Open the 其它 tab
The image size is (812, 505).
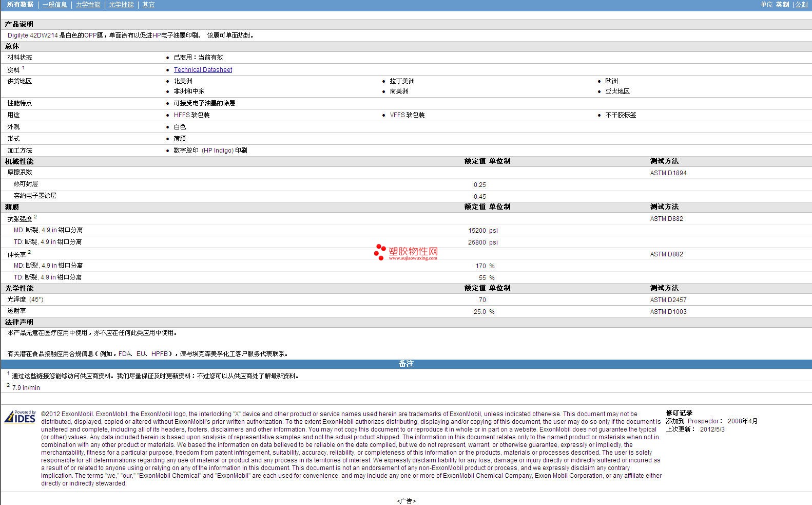tap(148, 5)
